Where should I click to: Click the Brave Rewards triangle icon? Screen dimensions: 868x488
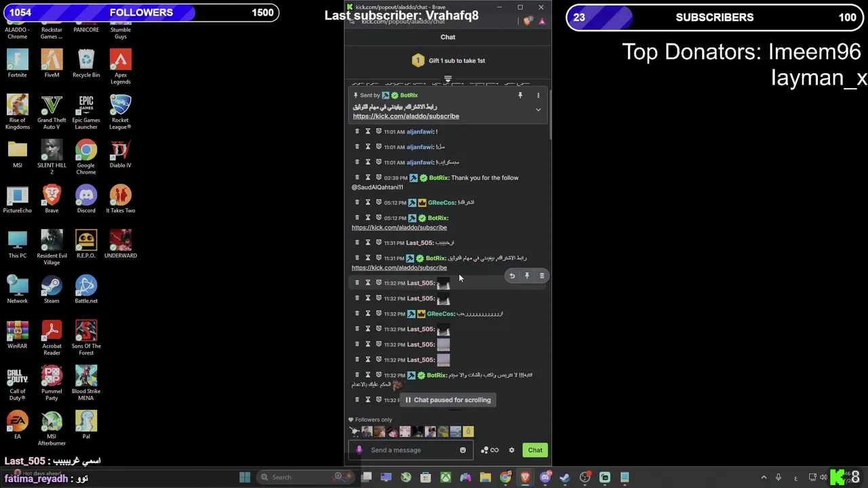click(x=542, y=21)
